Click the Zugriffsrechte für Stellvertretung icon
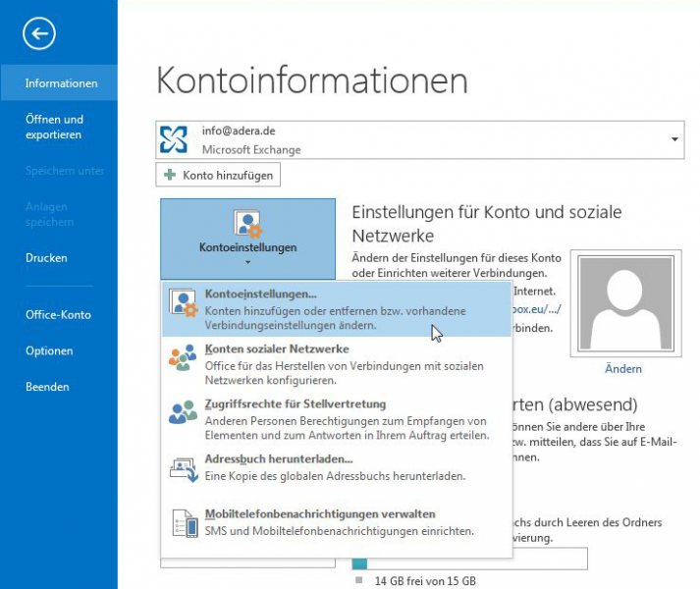 (x=183, y=412)
